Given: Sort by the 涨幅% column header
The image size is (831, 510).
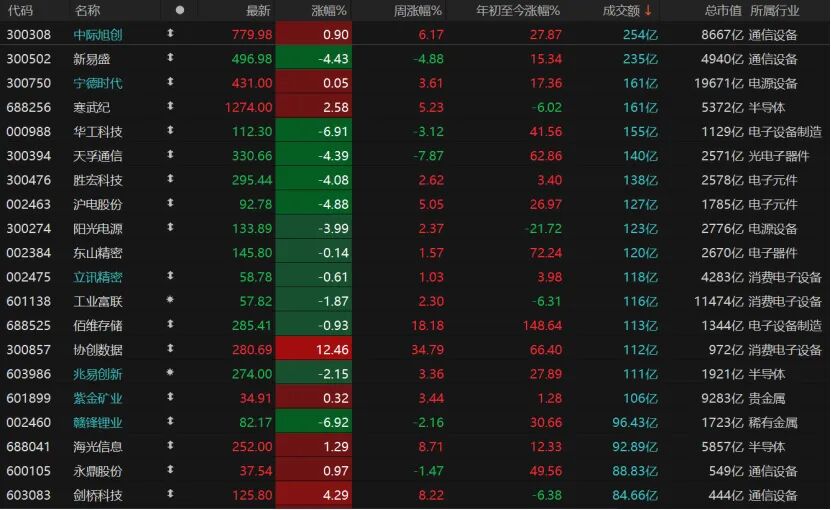Looking at the screenshot, I should pos(328,11).
